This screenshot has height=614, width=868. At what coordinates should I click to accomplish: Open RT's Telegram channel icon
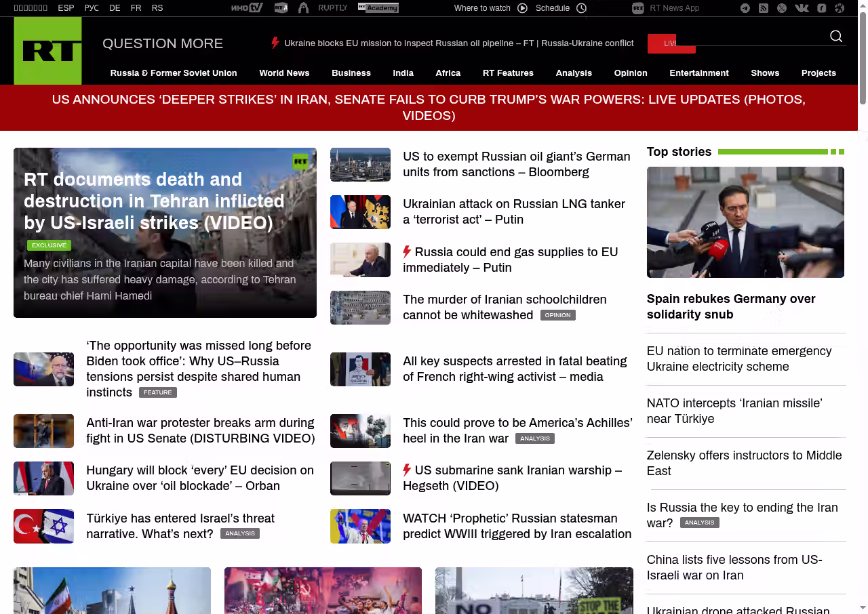point(745,8)
